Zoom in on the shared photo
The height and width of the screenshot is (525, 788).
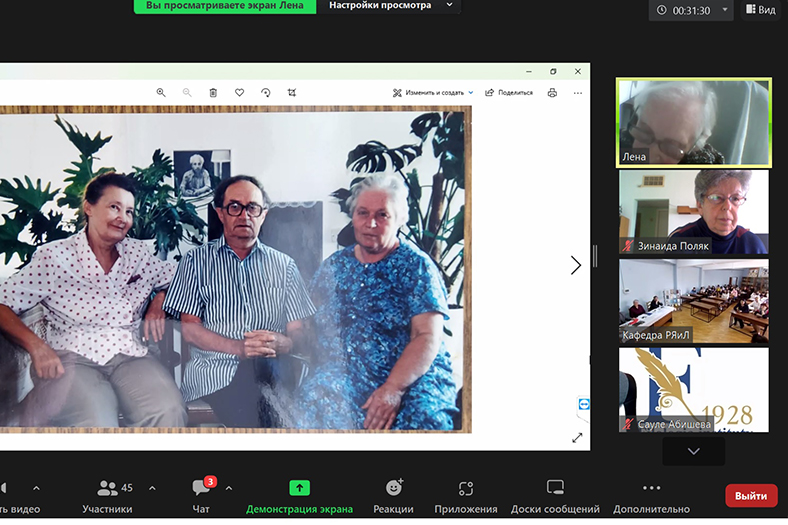coord(161,92)
